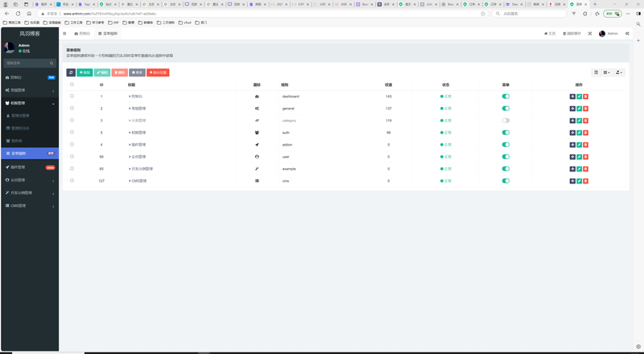Tick the checkbox for row ID 127

tap(72, 181)
